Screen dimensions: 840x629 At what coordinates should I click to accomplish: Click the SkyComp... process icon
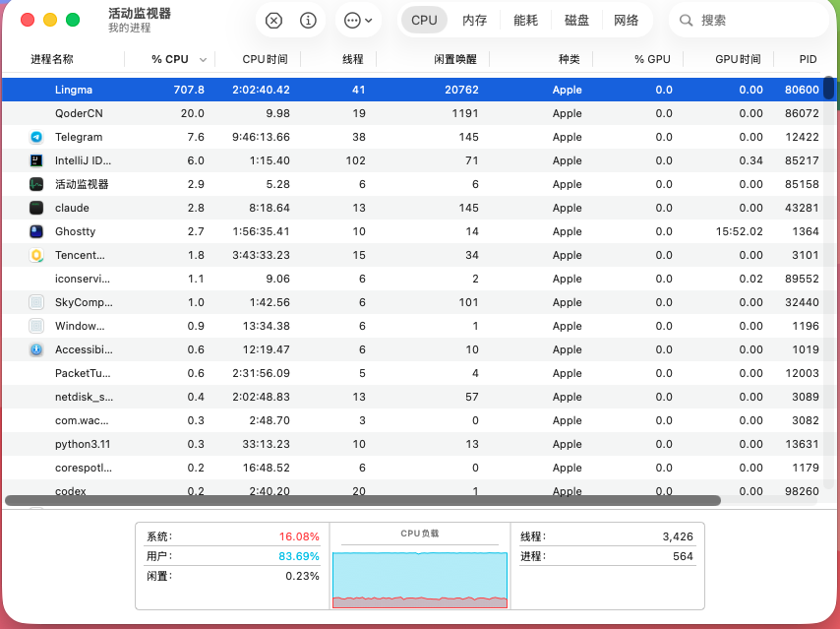click(35, 302)
